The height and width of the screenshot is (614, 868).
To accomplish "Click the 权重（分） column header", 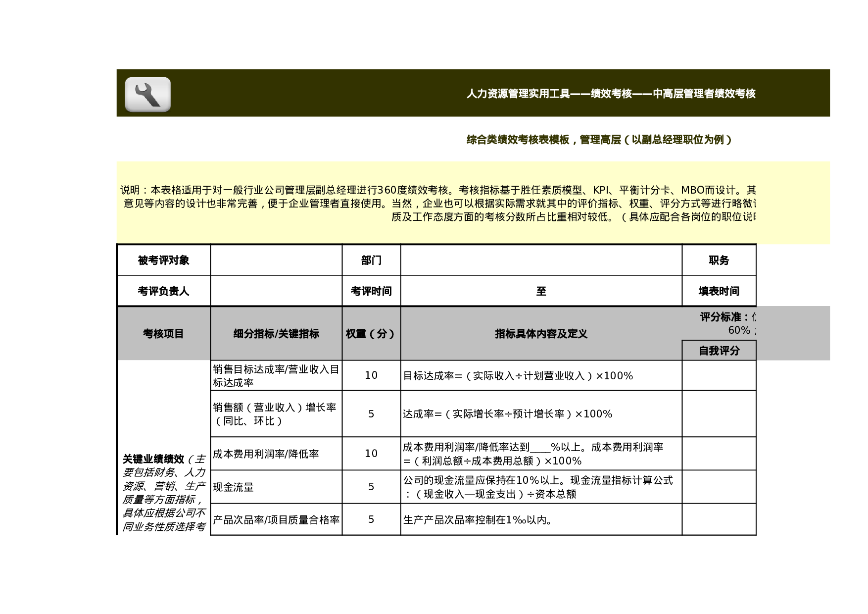I will coord(370,333).
